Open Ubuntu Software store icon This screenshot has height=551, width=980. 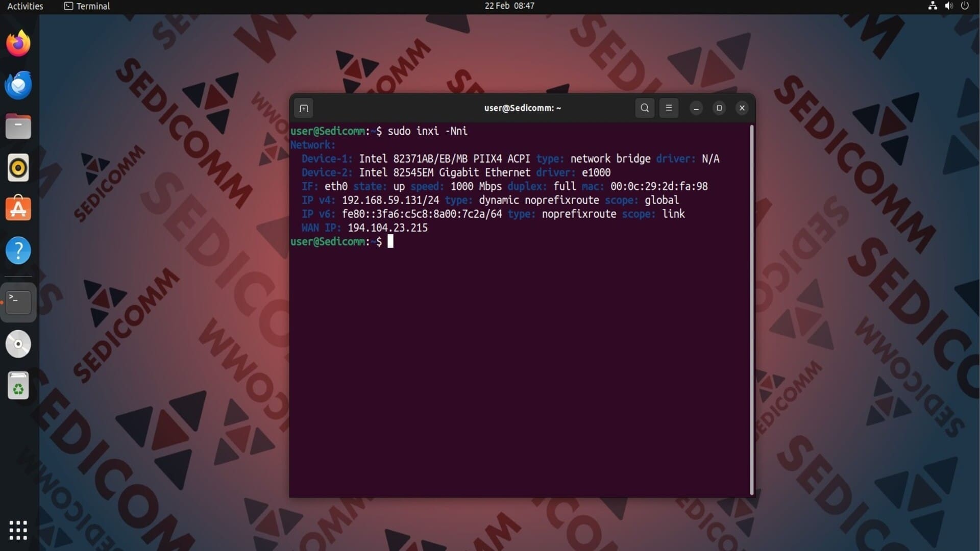point(18,209)
